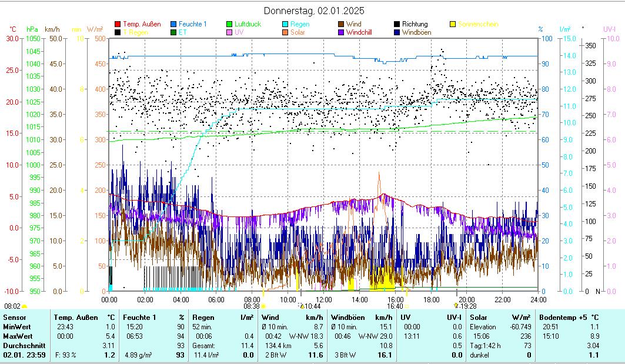Click the 19:28 moon time marker

466,306
